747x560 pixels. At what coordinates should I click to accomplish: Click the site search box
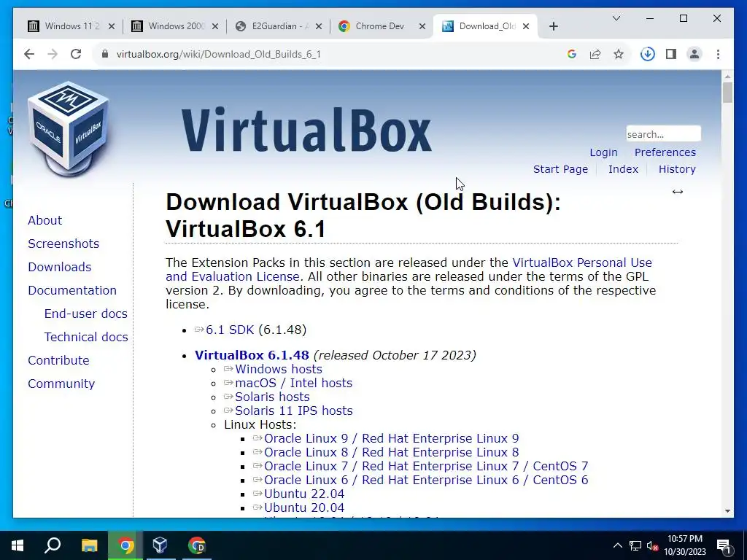click(x=664, y=134)
